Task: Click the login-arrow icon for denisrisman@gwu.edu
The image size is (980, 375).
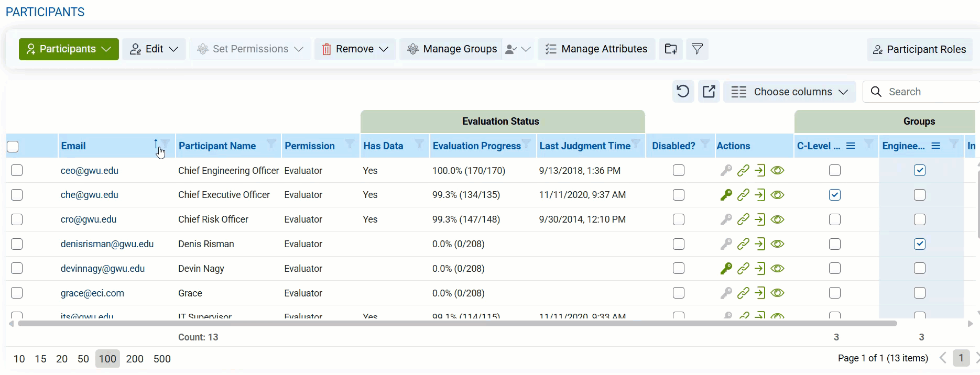Action: (x=760, y=244)
